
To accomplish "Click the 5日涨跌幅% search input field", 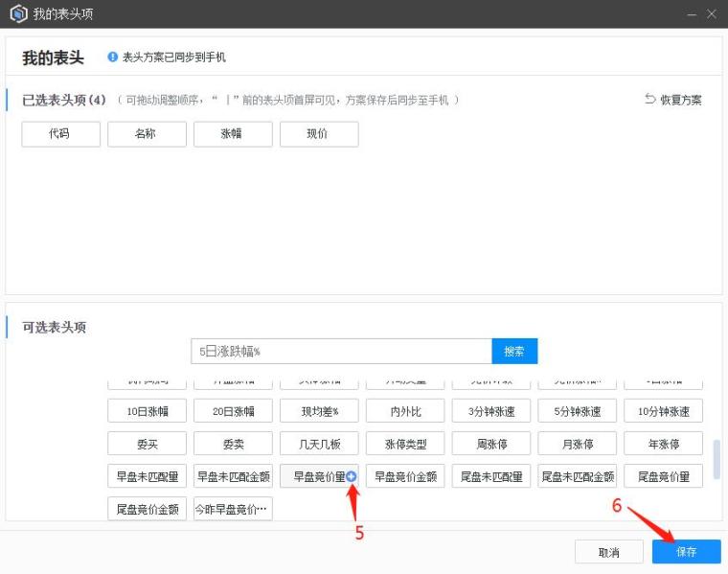I will (x=341, y=351).
